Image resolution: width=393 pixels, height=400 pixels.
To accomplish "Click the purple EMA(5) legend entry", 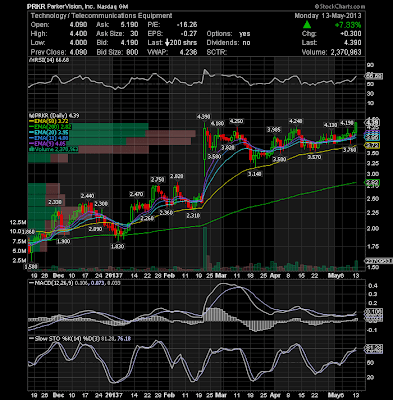I will coord(47,144).
